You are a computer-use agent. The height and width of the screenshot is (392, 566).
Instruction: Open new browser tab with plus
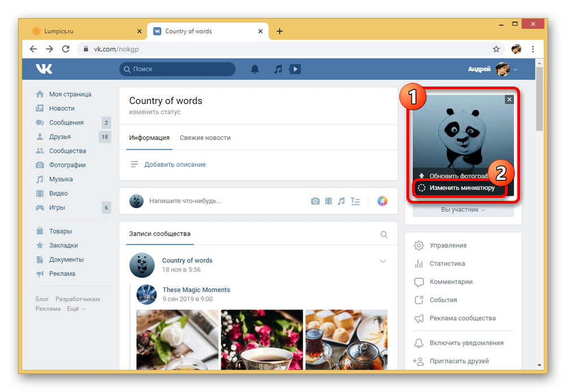tap(280, 31)
